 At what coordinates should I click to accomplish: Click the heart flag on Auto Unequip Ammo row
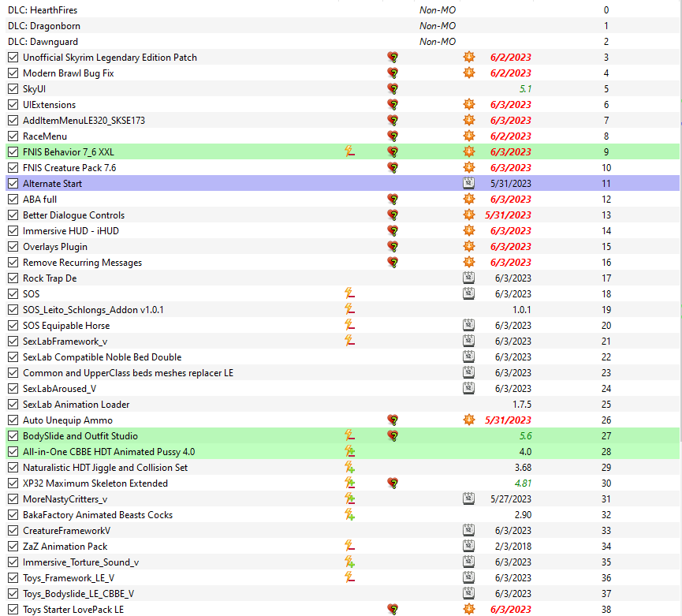393,420
